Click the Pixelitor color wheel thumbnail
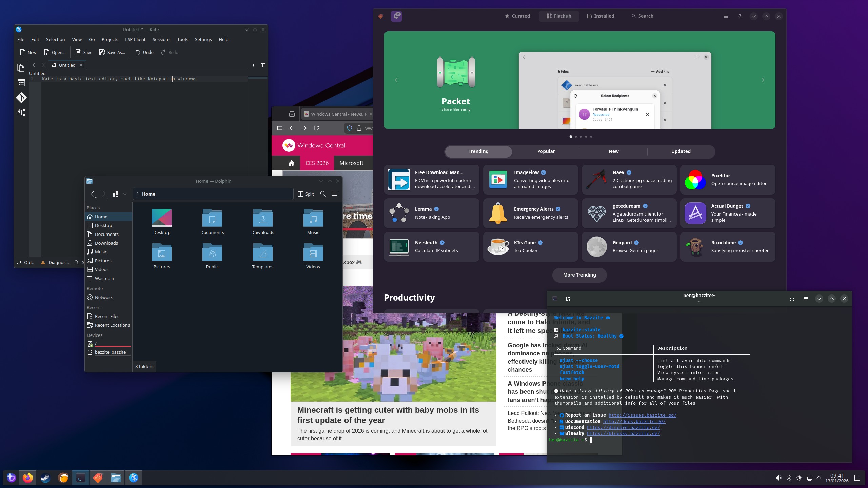 pos(694,180)
